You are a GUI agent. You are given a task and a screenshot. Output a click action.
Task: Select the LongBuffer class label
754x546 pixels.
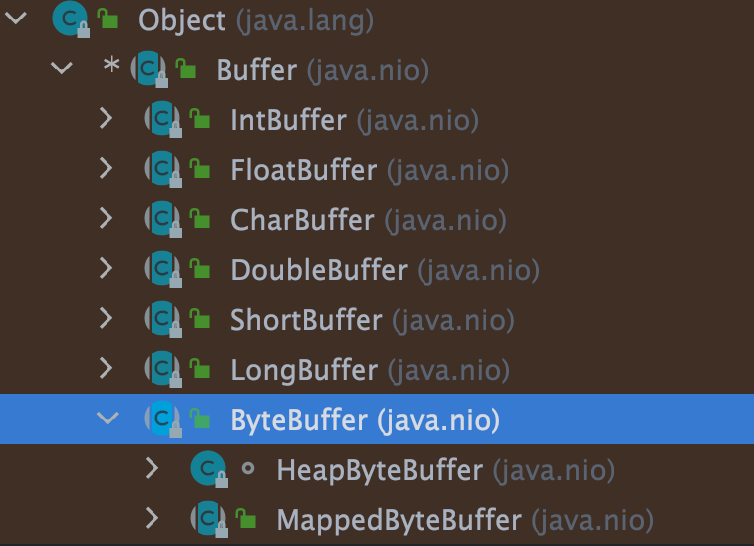[x=304, y=370]
